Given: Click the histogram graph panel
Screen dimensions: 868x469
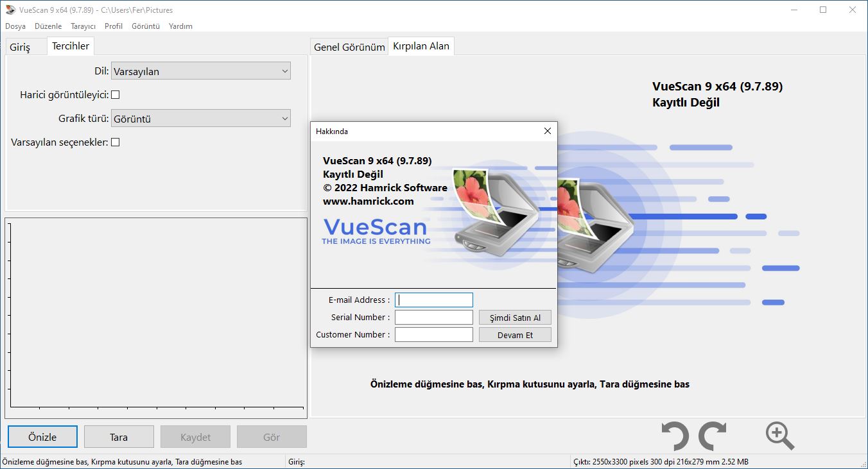Looking at the screenshot, I should tap(156, 318).
